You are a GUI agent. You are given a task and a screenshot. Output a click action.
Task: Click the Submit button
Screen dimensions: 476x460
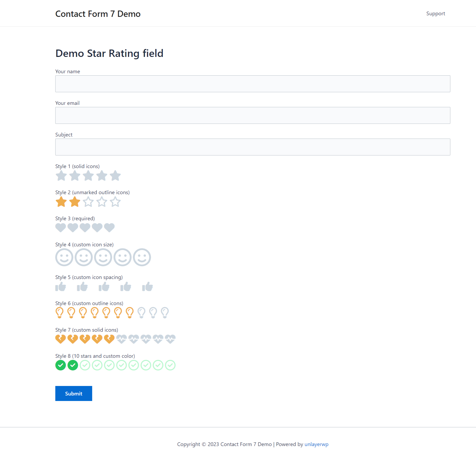coord(73,393)
